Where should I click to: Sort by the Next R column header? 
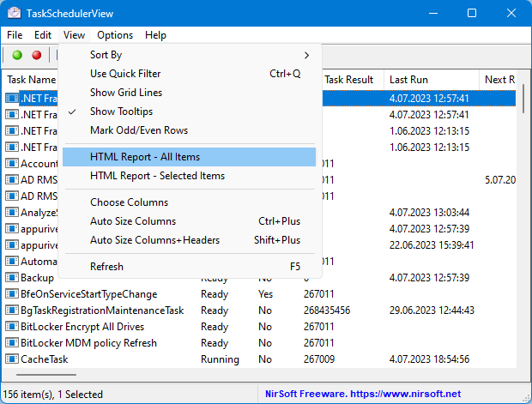tap(498, 80)
